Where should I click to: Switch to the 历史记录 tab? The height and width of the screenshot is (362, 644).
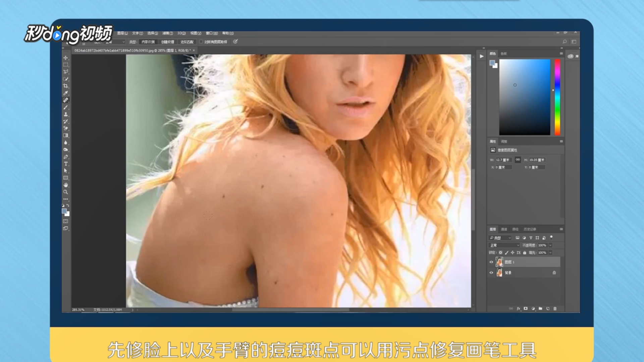(530, 229)
